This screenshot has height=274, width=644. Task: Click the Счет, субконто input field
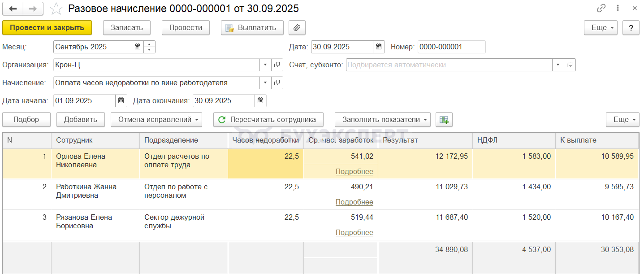(x=449, y=65)
